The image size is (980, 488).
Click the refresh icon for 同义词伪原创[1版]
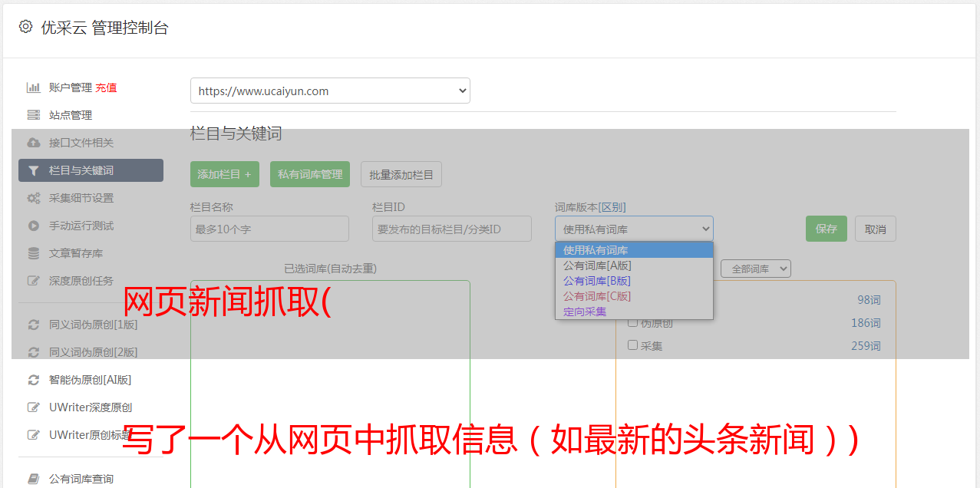(34, 325)
